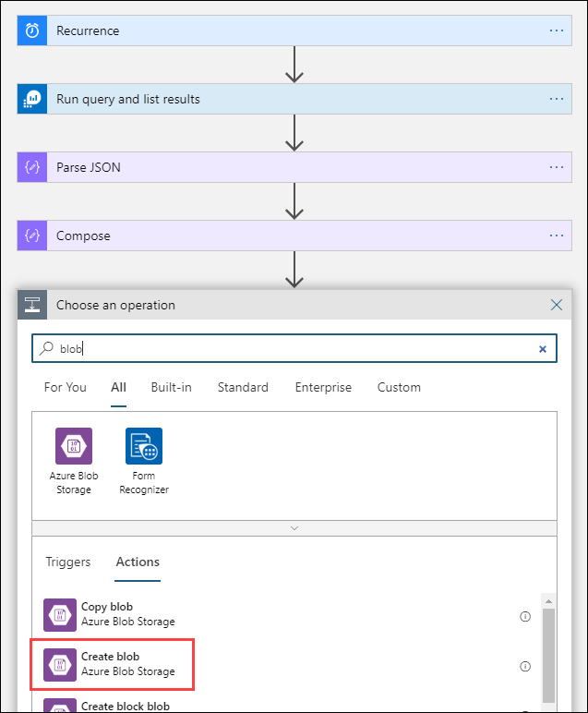Image resolution: width=588 pixels, height=713 pixels.
Task: Collapse the connectors list chevron
Action: point(294,528)
